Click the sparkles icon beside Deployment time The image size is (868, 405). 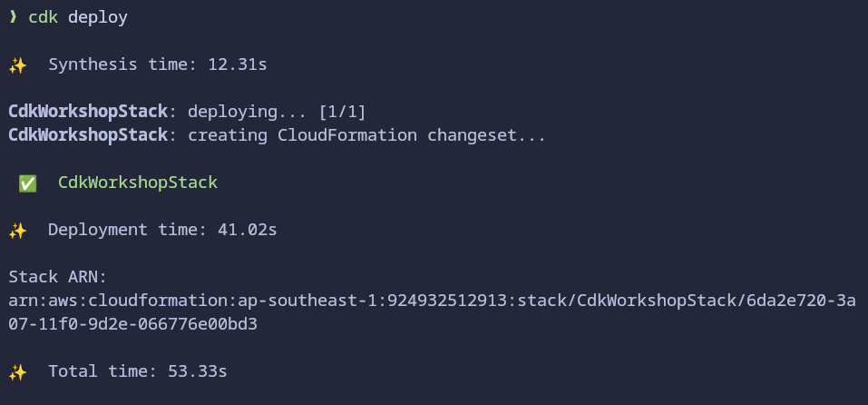point(18,231)
